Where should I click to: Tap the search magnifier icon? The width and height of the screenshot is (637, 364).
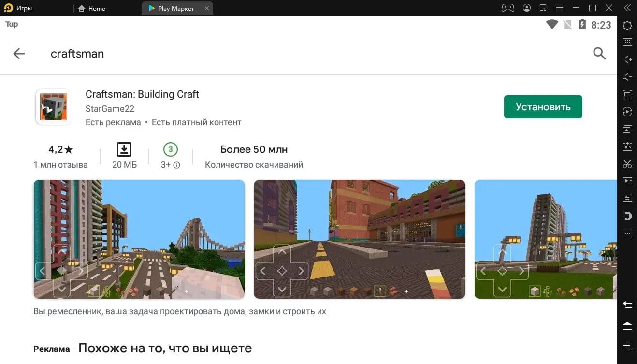point(599,54)
